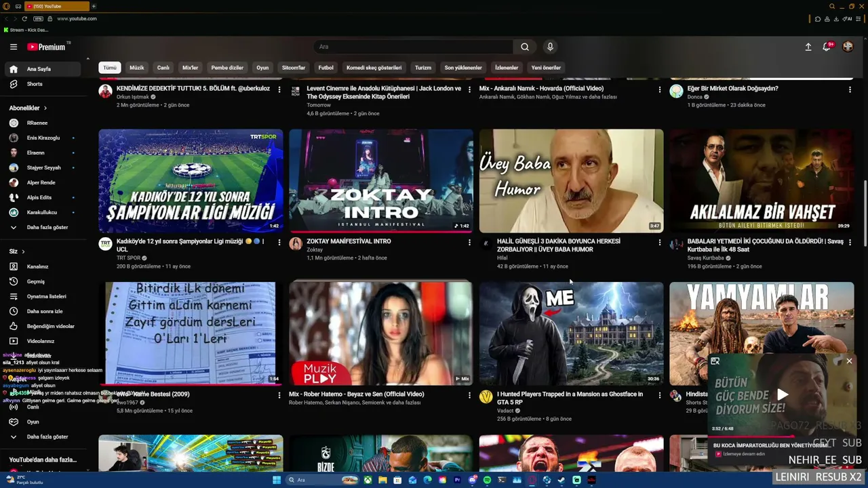Show more under Oyun with Daha fazla göster

click(x=43, y=436)
